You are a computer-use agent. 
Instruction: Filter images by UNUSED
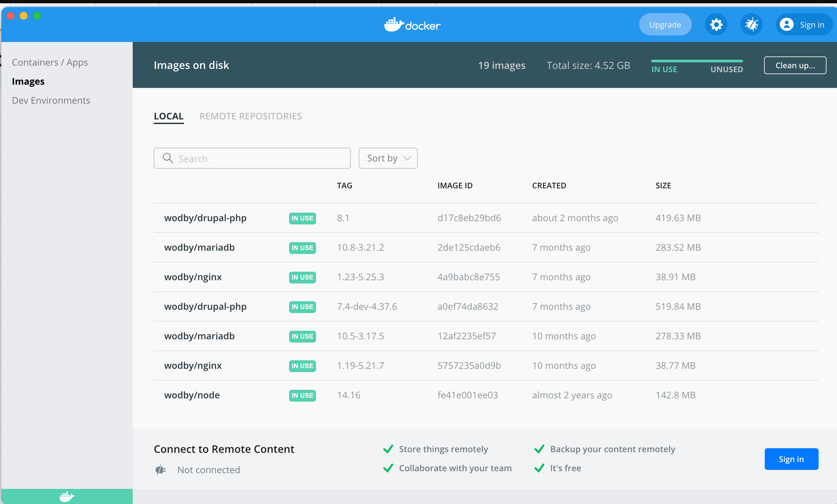(x=726, y=69)
